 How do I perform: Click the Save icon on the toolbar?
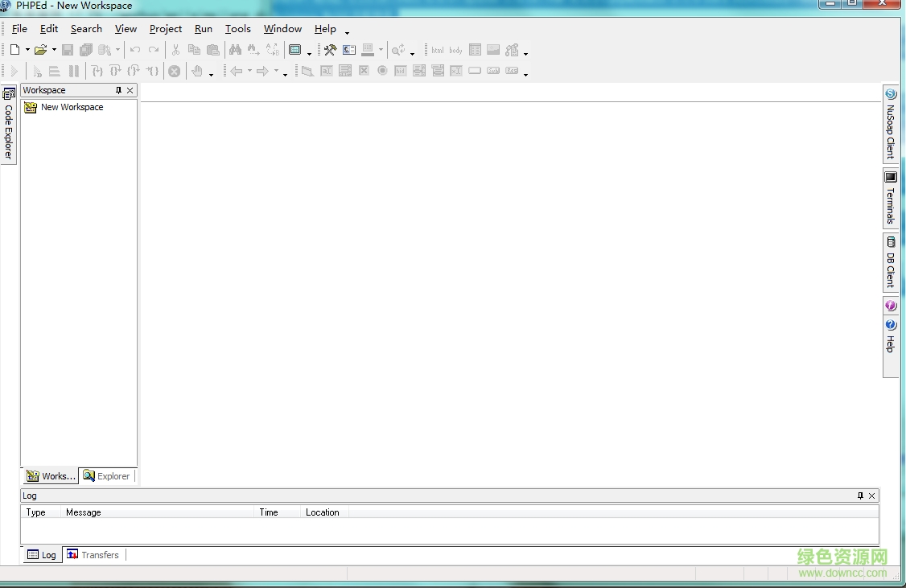(68, 49)
